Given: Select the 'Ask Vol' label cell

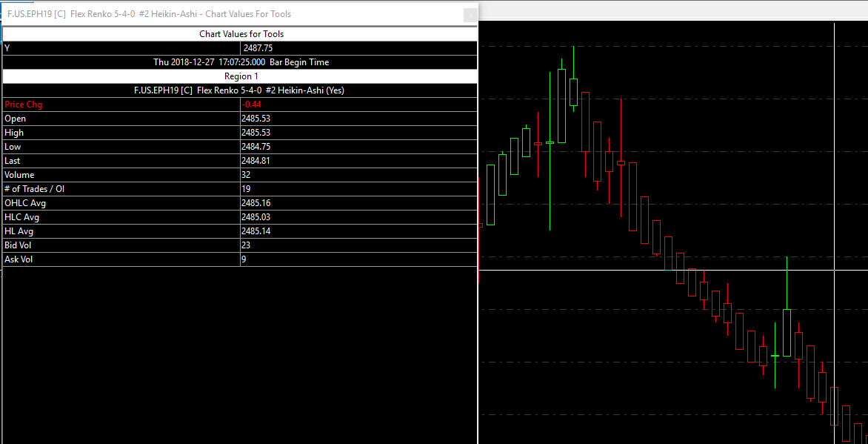Looking at the screenshot, I should (x=121, y=259).
